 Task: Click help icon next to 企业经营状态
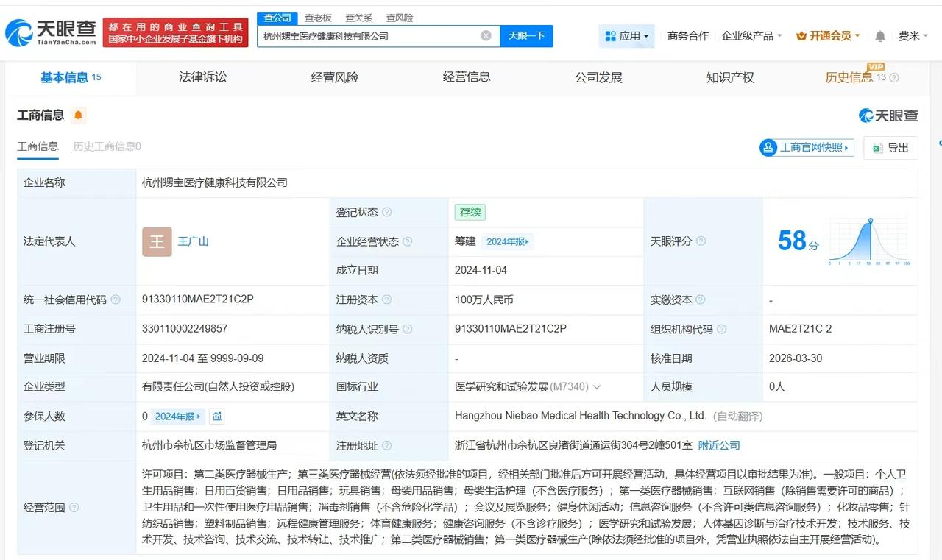click(x=408, y=241)
